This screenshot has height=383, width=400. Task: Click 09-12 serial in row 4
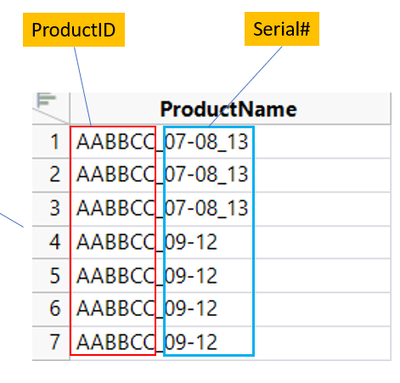click(191, 242)
